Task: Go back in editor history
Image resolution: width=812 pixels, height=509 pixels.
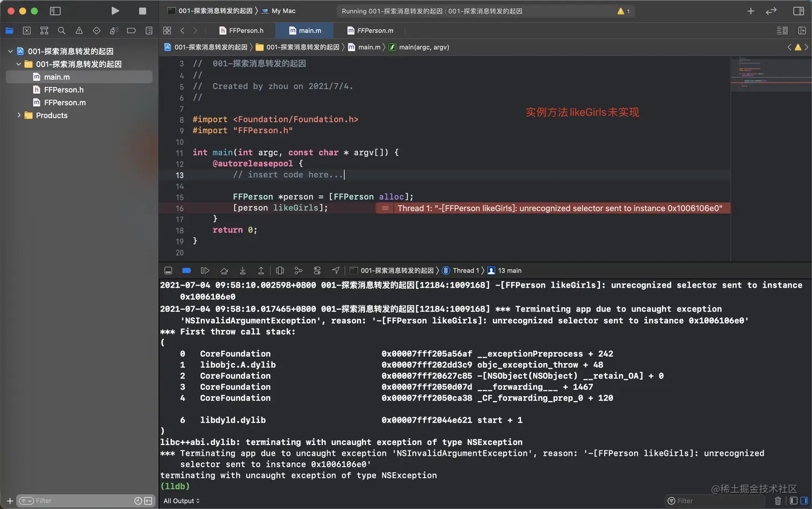Action: [183, 31]
